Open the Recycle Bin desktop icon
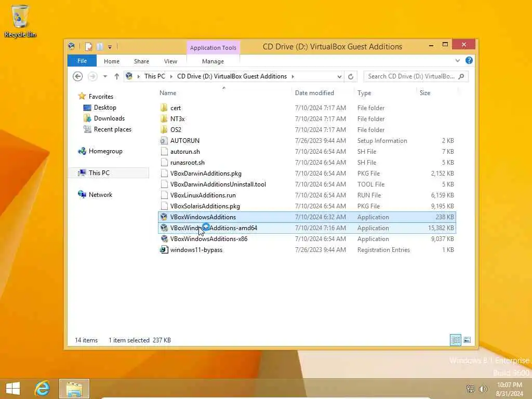Image resolution: width=532 pixels, height=399 pixels. (20, 21)
